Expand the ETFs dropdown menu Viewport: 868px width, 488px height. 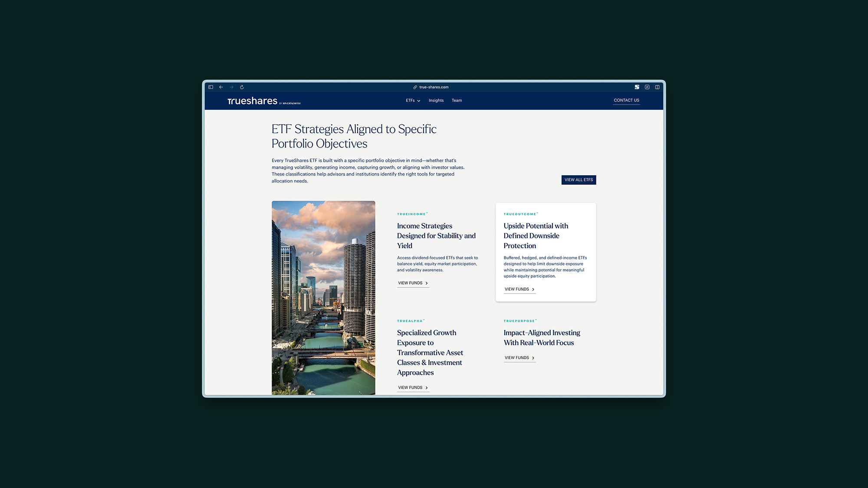(x=413, y=101)
